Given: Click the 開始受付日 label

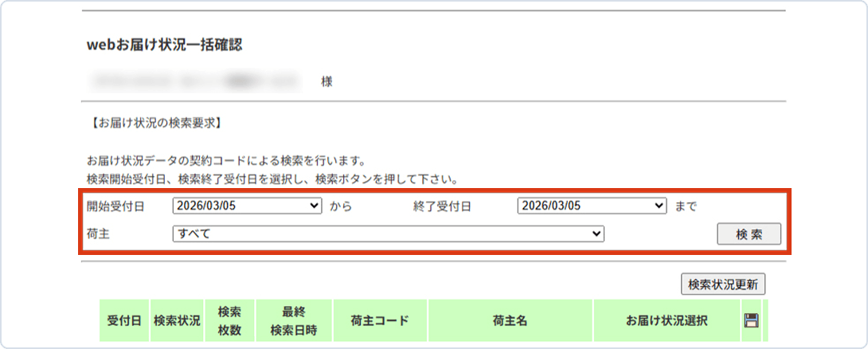Looking at the screenshot, I should [115, 206].
